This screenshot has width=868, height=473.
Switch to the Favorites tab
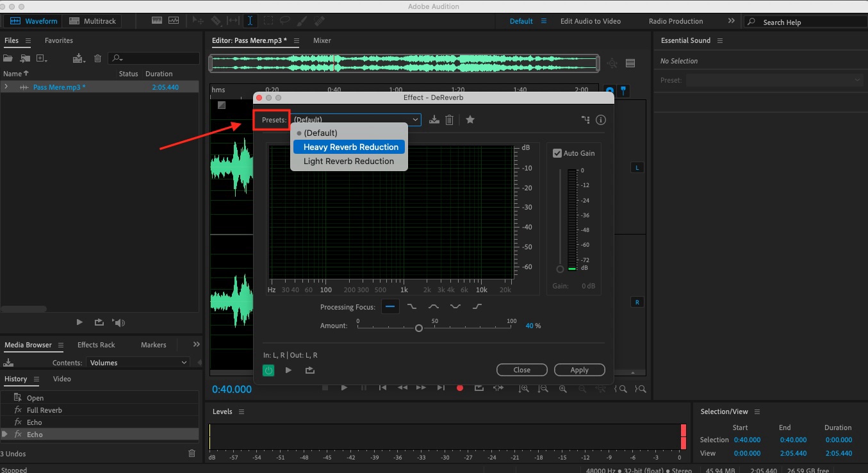coord(59,40)
